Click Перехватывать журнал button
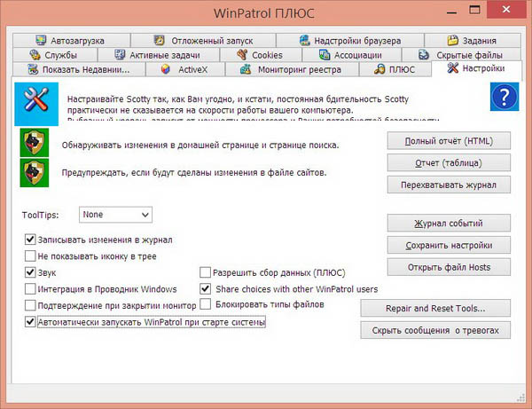Image resolution: width=532 pixels, height=409 pixels. click(x=449, y=185)
